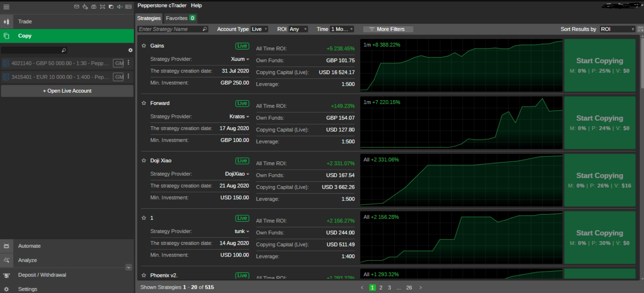
Task: Click search icon in strategy name field
Action: 205,29
